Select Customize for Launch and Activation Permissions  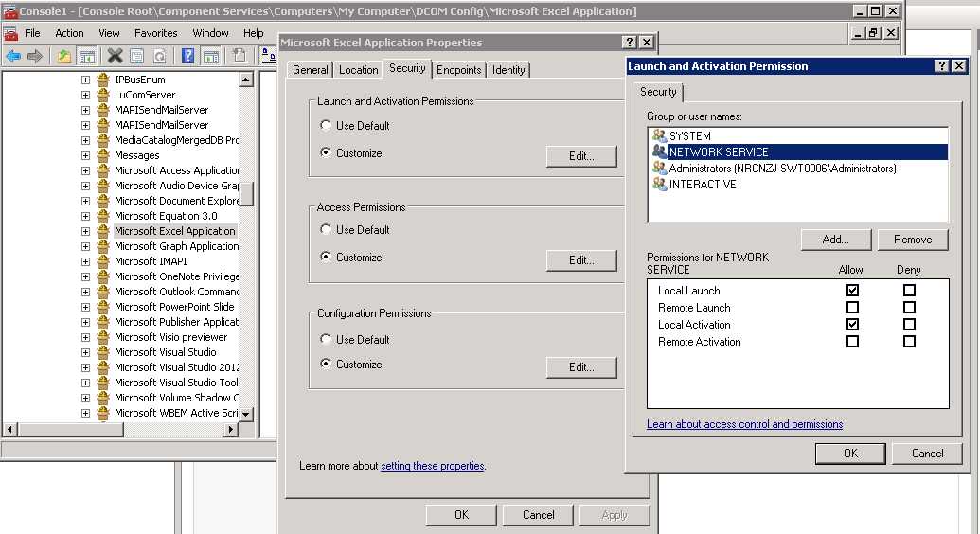pos(325,151)
